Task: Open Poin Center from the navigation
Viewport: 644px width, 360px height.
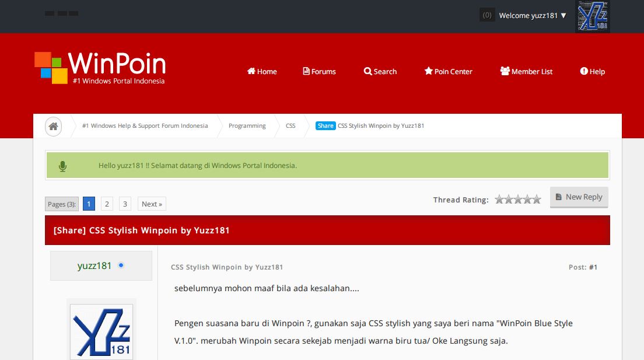Action: pos(449,72)
